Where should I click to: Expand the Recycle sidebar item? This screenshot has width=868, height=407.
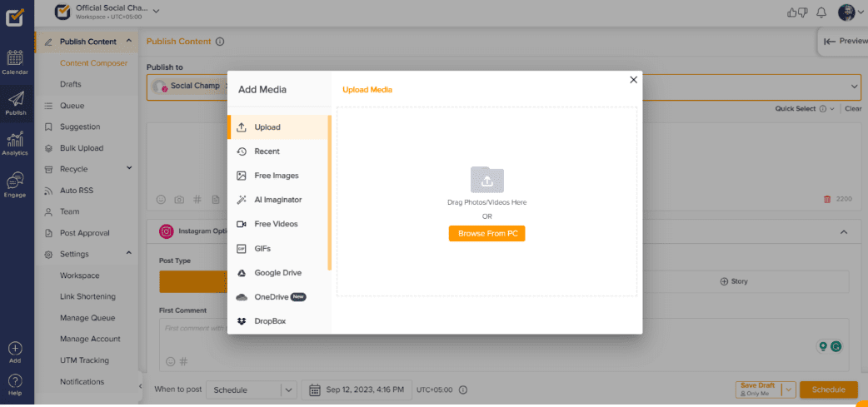coord(128,169)
